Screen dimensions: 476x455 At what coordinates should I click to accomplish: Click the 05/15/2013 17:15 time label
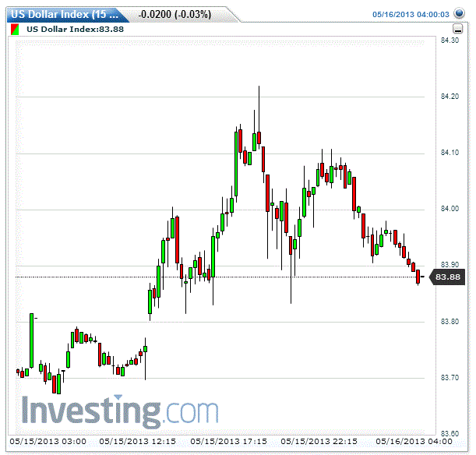[x=228, y=441]
